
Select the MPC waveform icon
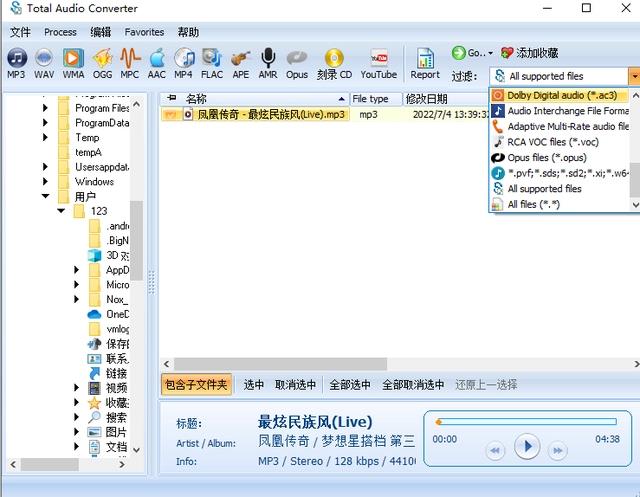[x=130, y=63]
